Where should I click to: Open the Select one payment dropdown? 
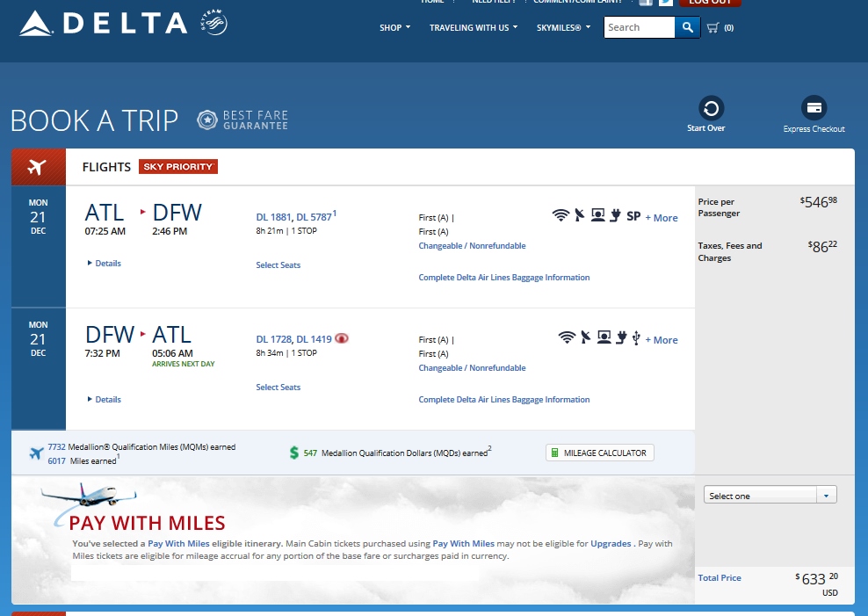(770, 496)
